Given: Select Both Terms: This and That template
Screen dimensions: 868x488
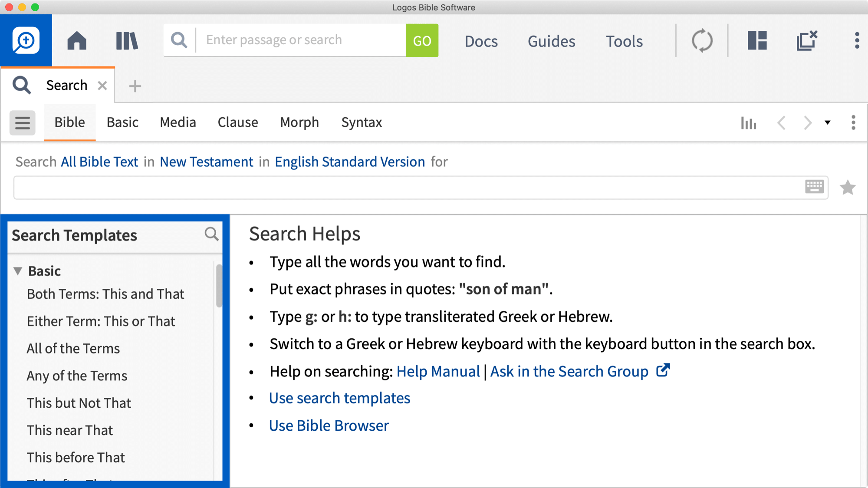Looking at the screenshot, I should 105,294.
